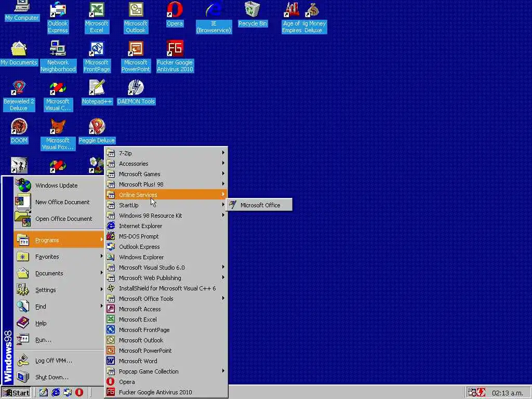Expand the StartUp program folder
The height and width of the screenshot is (399, 532).
166,205
